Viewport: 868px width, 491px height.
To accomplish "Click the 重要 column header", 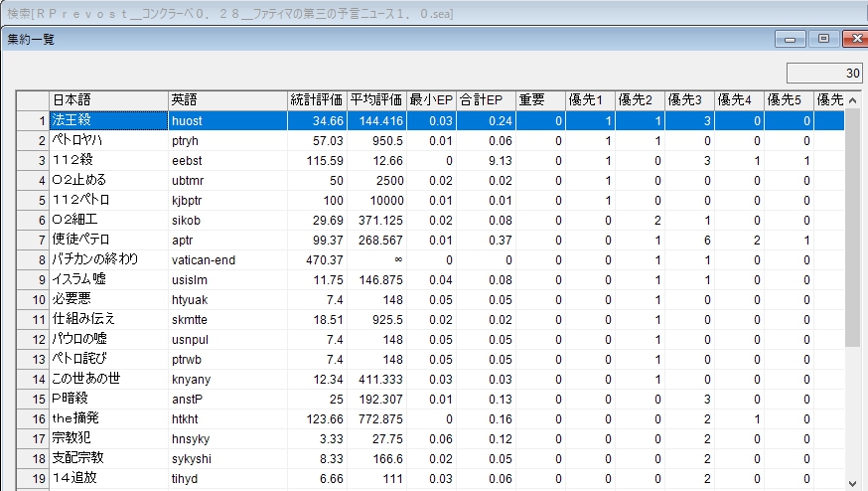I will click(540, 100).
